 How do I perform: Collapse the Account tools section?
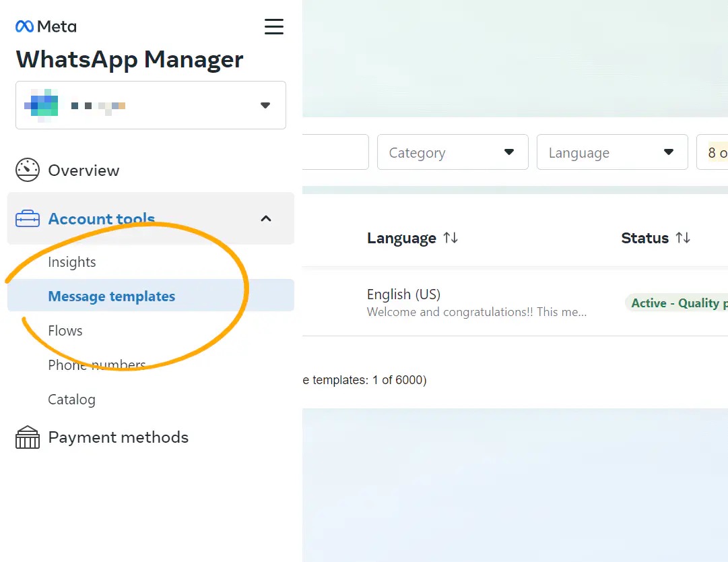(x=266, y=218)
